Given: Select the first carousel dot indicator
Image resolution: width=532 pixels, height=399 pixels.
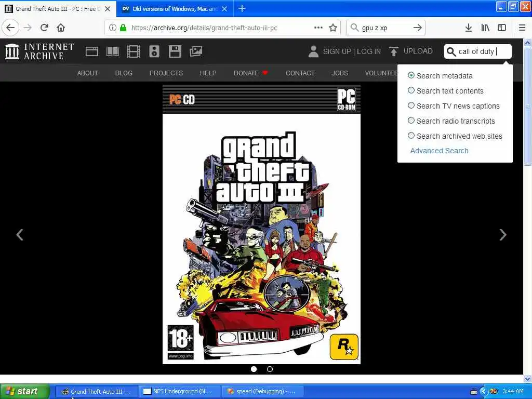Looking at the screenshot, I should (254, 369).
